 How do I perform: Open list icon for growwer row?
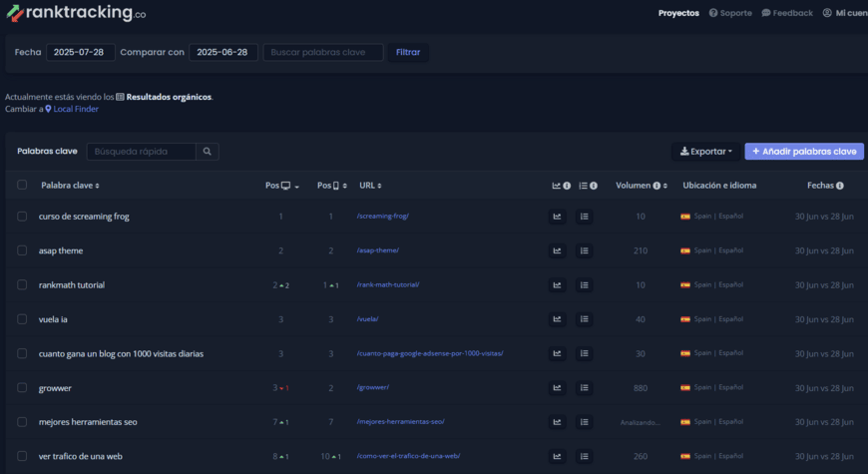[x=584, y=387]
